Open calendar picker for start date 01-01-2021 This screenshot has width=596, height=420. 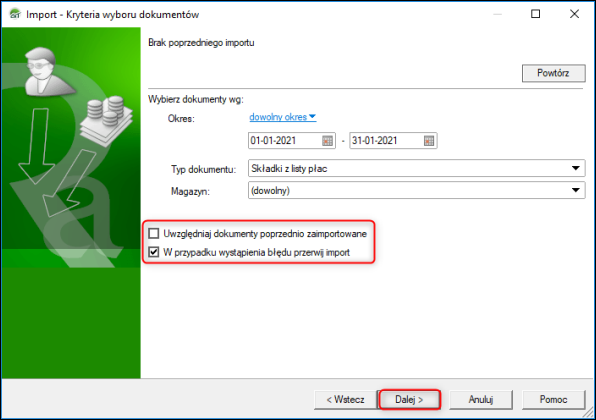(x=327, y=141)
